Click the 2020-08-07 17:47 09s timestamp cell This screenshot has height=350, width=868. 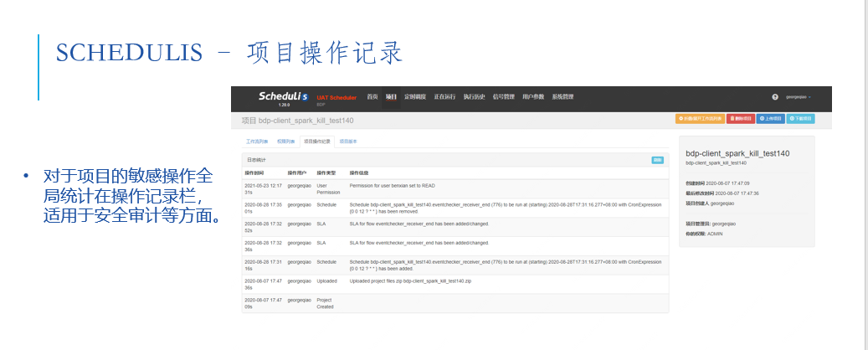click(264, 303)
